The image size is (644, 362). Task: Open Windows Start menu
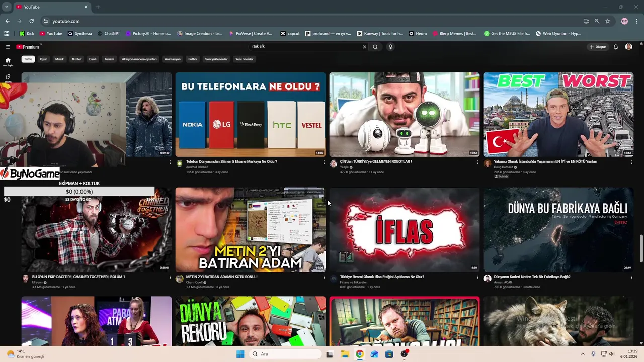(x=240, y=354)
